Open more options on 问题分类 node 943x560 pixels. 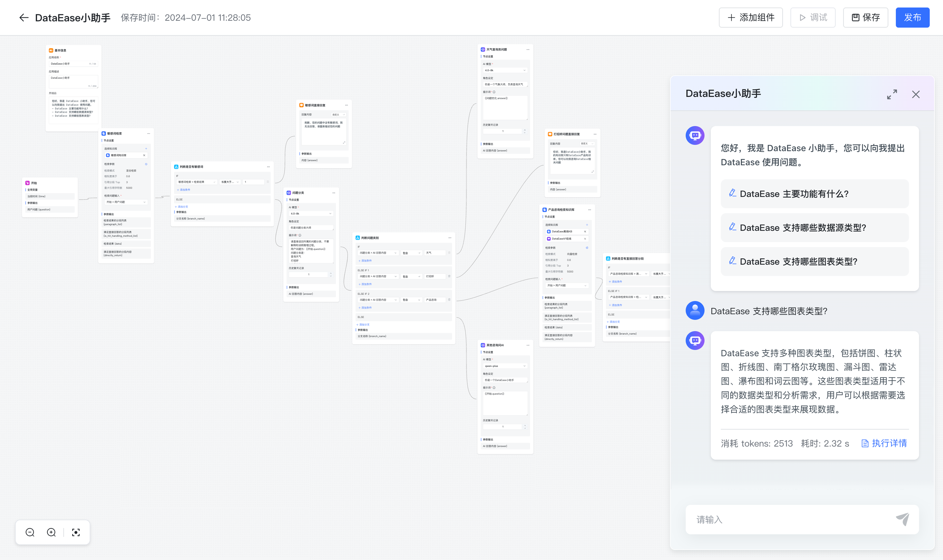pos(334,193)
